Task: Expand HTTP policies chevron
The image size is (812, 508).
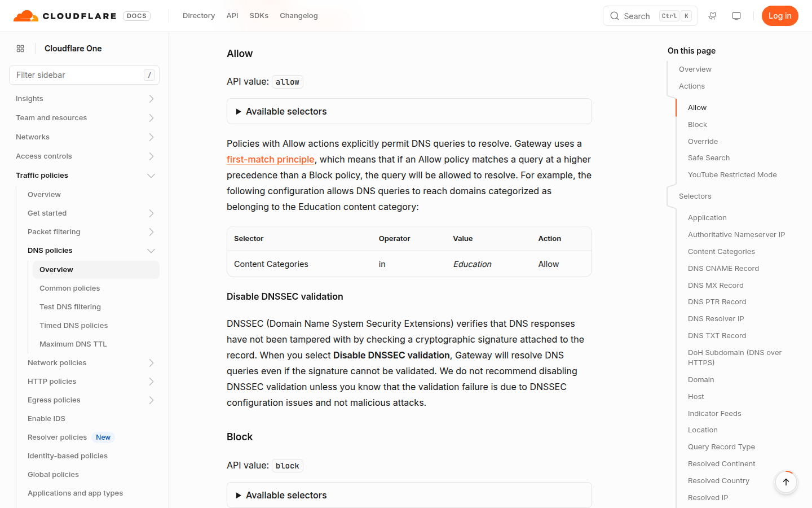Action: coord(151,382)
